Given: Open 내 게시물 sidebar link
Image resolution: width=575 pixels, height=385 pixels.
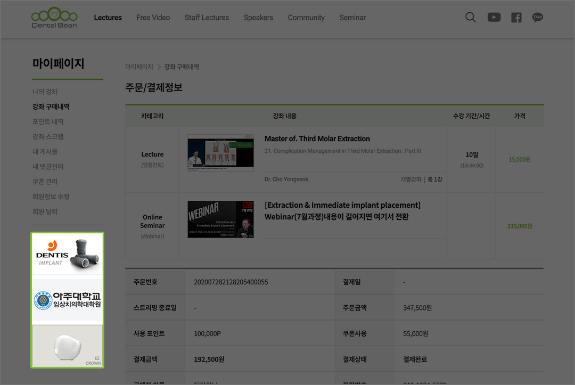Looking at the screenshot, I should pyautogui.click(x=45, y=152).
